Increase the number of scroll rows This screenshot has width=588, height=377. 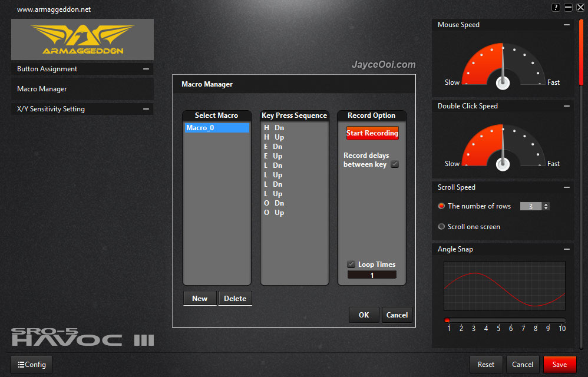click(546, 204)
